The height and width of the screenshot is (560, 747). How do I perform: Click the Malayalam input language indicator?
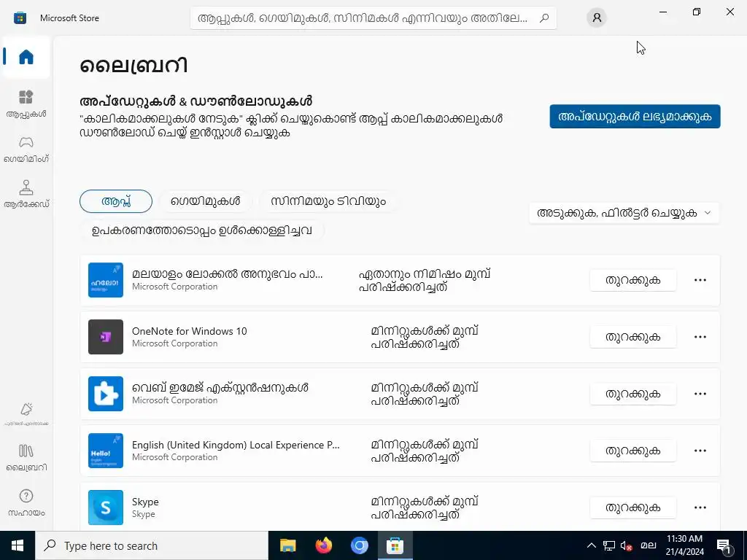[x=648, y=545]
